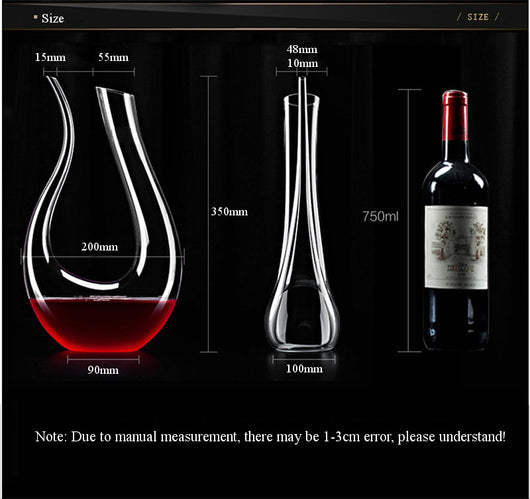Click the Size heading at top left
Viewport: 530px width, 499px height.
pos(52,18)
